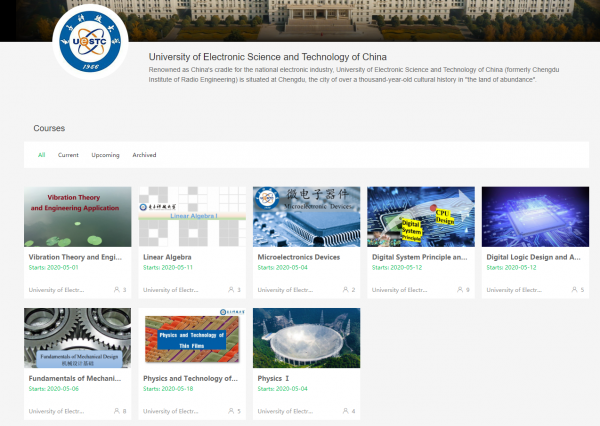Image resolution: width=600 pixels, height=426 pixels.
Task: Open the Archived courses tab
Action: click(144, 155)
